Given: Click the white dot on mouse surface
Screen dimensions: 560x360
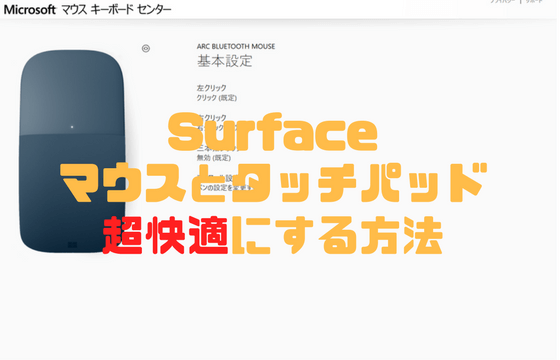Looking at the screenshot, I should (72, 127).
